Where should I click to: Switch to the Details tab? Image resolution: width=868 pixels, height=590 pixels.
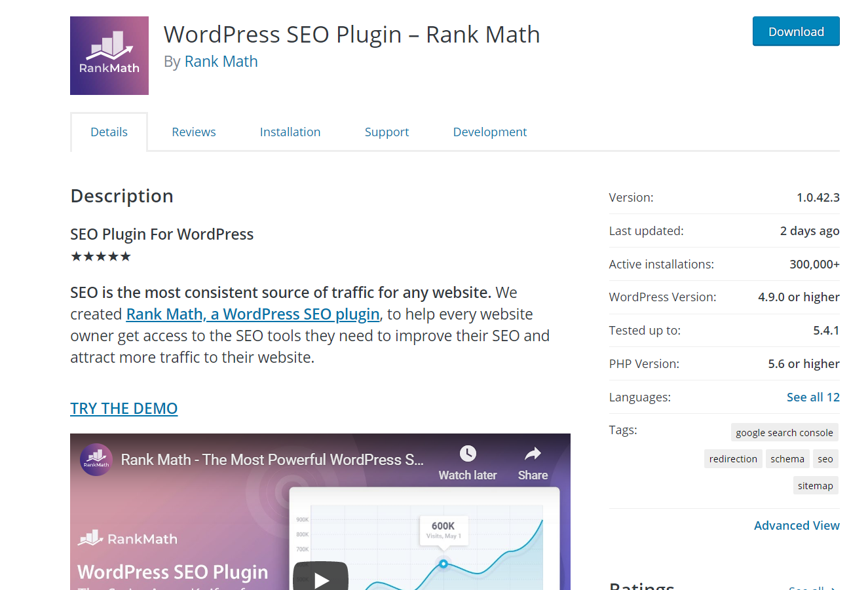point(109,132)
